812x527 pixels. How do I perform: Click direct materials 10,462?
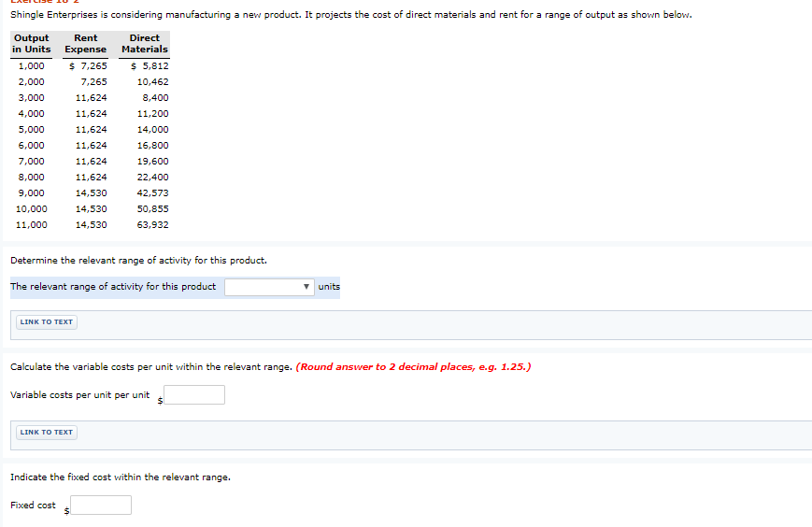pyautogui.click(x=152, y=82)
